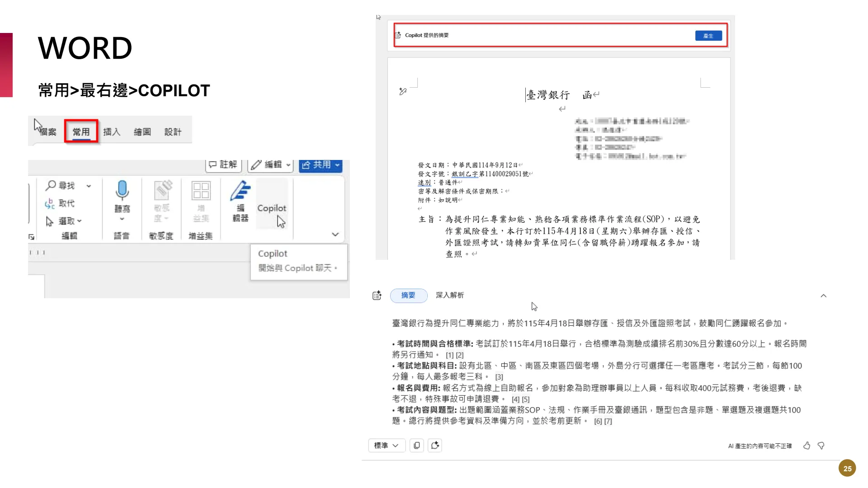This screenshot has height=488, width=868.
Task: Click the regenerate summary icon
Action: point(435,446)
